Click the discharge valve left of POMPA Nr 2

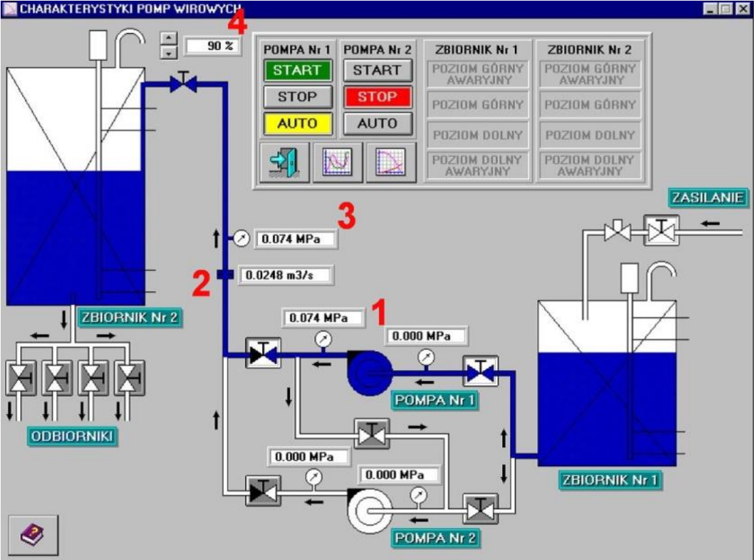click(x=263, y=491)
